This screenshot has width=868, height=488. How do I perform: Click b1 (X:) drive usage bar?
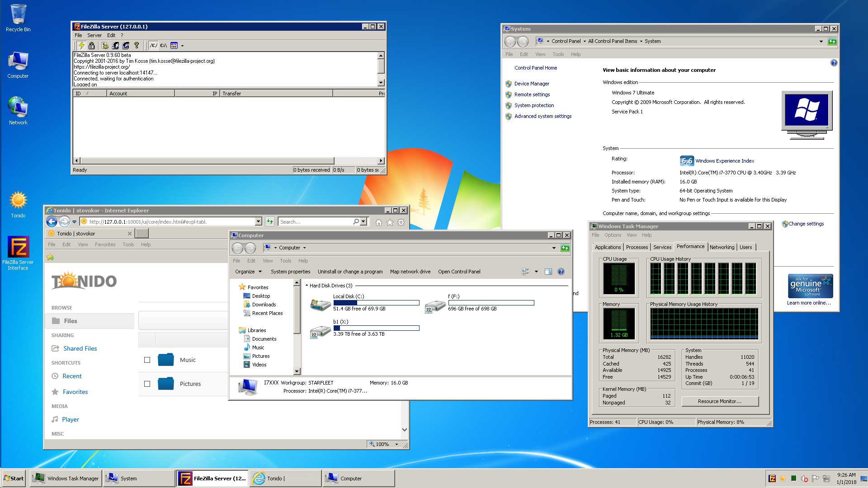(x=376, y=328)
